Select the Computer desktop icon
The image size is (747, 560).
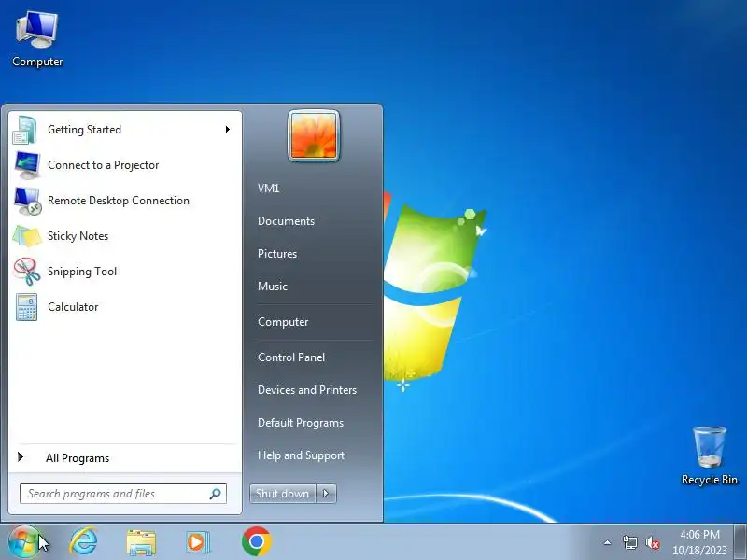[x=37, y=39]
